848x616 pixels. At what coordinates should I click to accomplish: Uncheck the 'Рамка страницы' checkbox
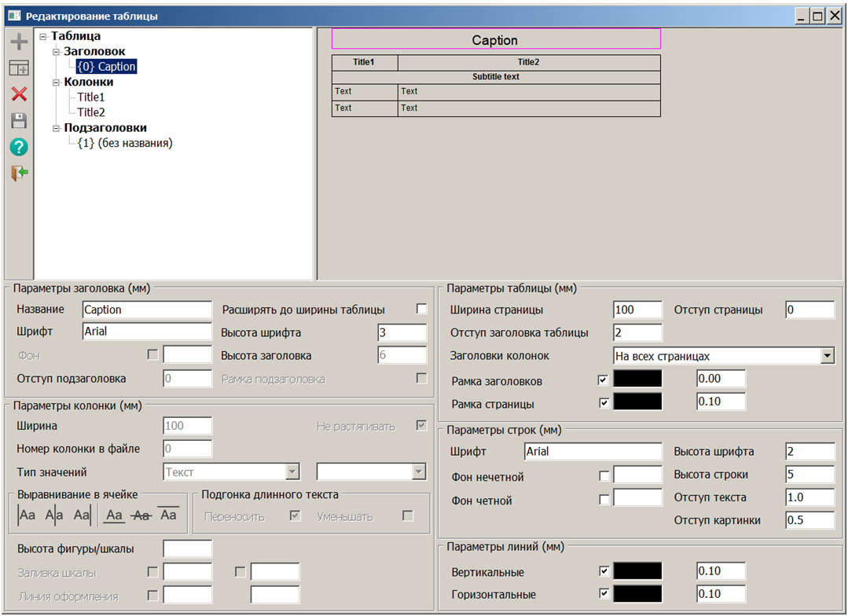(603, 404)
